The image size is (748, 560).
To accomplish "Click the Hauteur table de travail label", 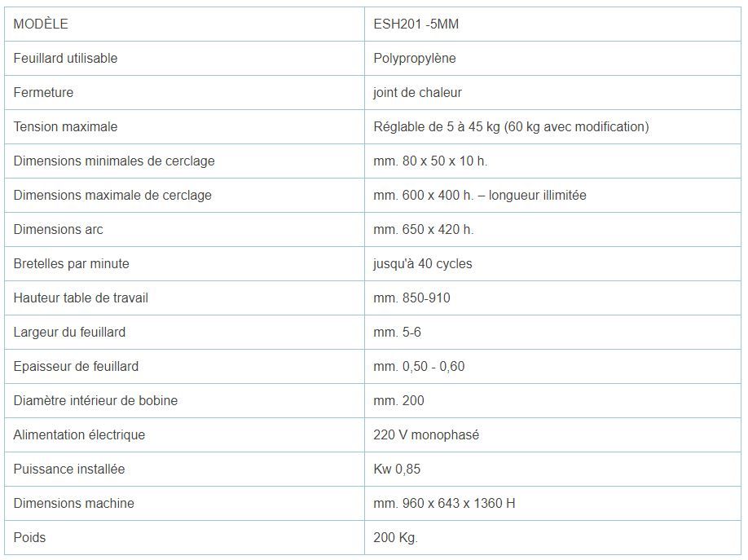I will (81, 298).
